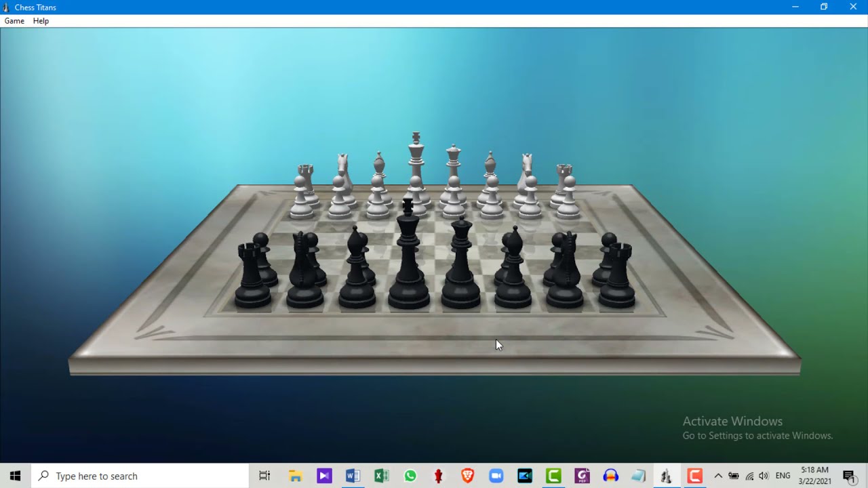The width and height of the screenshot is (868, 488).
Task: Open the notification center
Action: [x=849, y=476]
